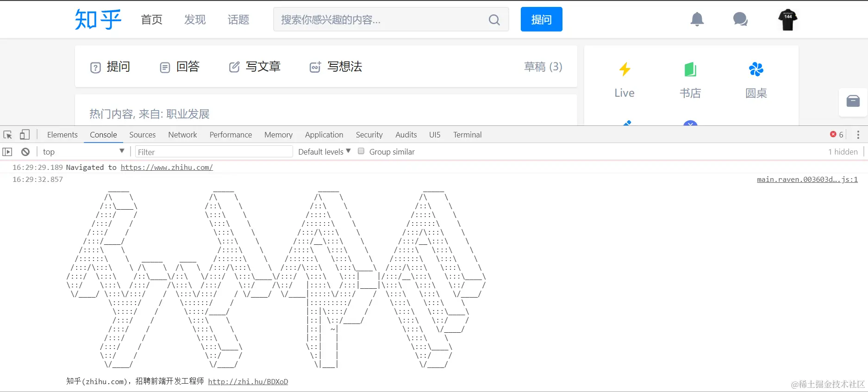This screenshot has height=392, width=868.
Task: Switch to the Application tab
Action: pyautogui.click(x=324, y=135)
